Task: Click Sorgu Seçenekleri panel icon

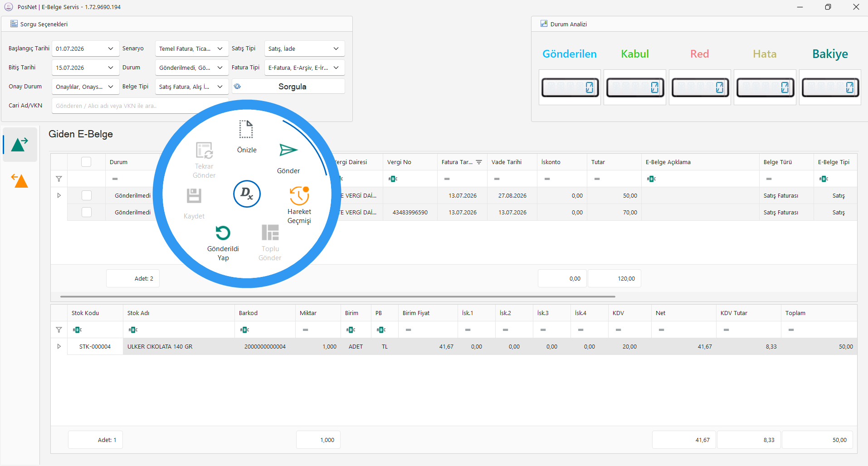Action: [x=14, y=24]
